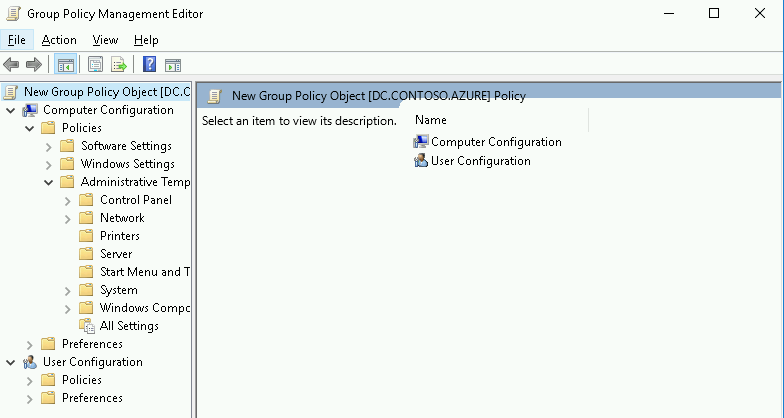
Task: Minimize the Group Policy Management Editor window
Action: tap(669, 14)
